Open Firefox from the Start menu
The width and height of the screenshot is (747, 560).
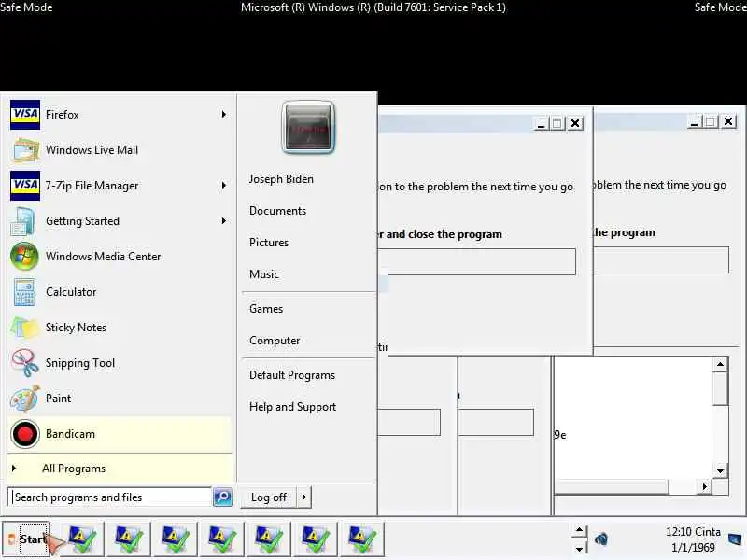click(120, 115)
